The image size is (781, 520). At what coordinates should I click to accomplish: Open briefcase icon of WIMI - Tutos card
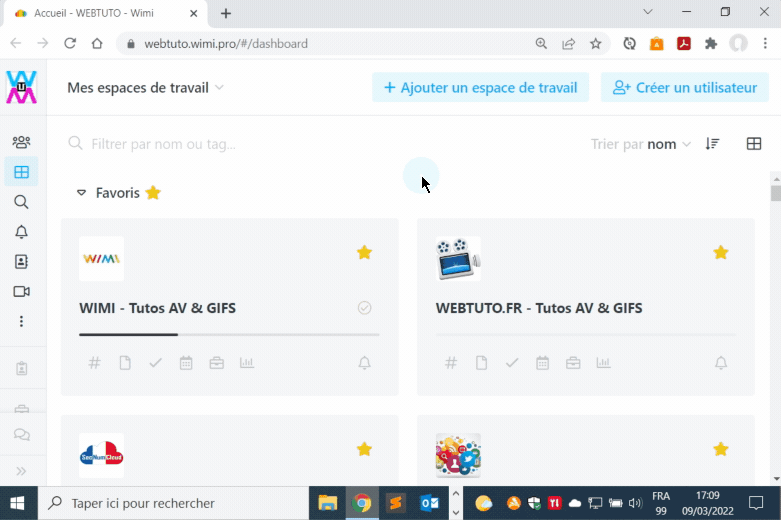[x=217, y=363]
